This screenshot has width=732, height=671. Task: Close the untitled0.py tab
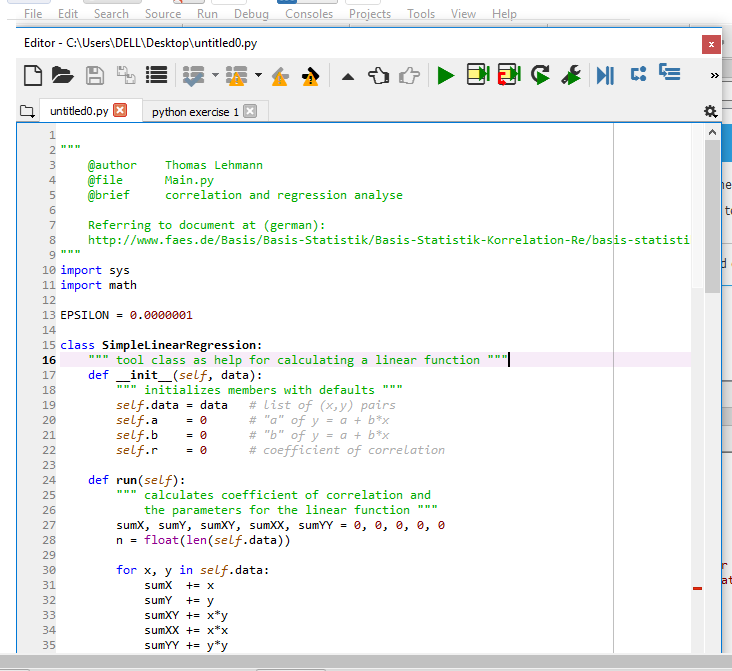120,110
